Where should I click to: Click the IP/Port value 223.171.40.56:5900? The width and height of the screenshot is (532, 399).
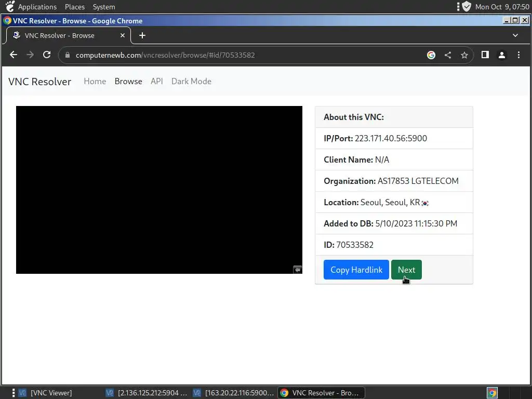coord(391,138)
